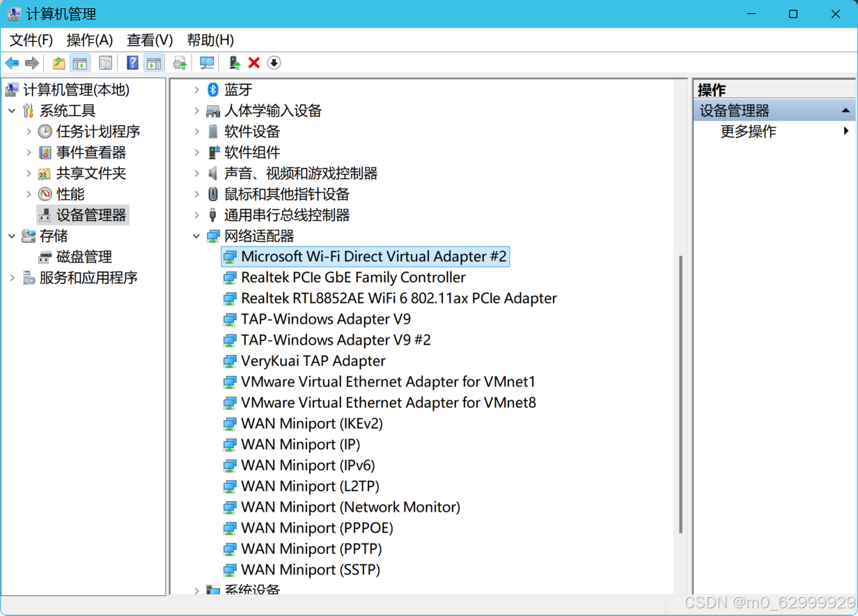
Task: Select WAN Miniport (IKEv2)
Action: point(312,424)
